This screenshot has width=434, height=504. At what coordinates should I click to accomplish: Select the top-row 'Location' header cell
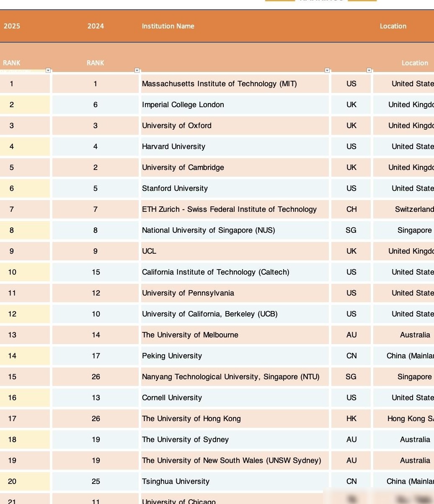tap(393, 26)
